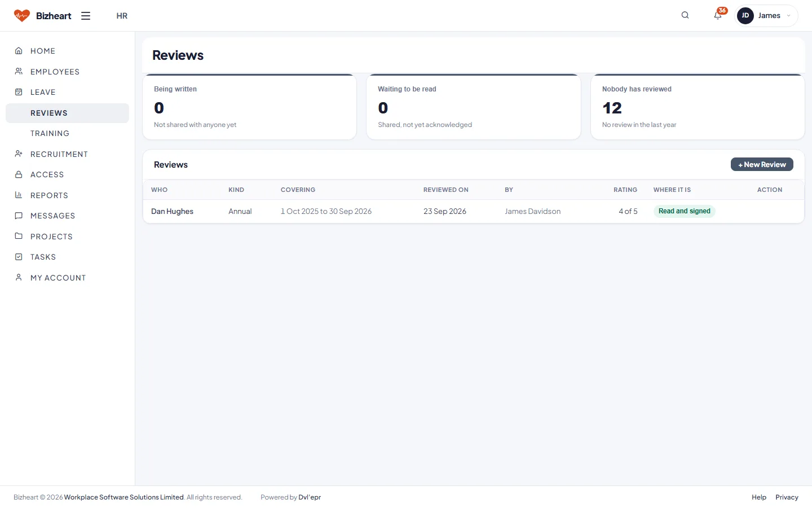Click the Employees people icon
The image size is (812, 508).
tap(19, 72)
